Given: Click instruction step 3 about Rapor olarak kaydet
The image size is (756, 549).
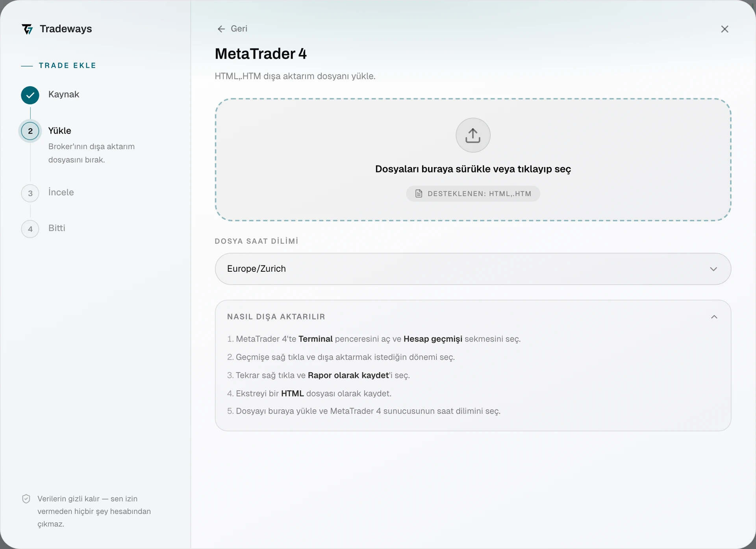Looking at the screenshot, I should coord(319,375).
